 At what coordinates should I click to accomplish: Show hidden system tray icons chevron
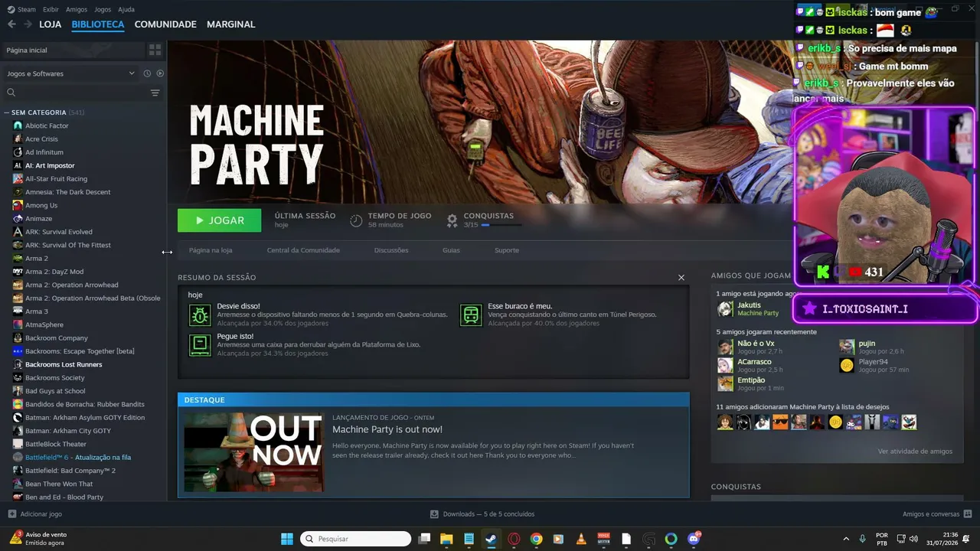click(x=846, y=539)
